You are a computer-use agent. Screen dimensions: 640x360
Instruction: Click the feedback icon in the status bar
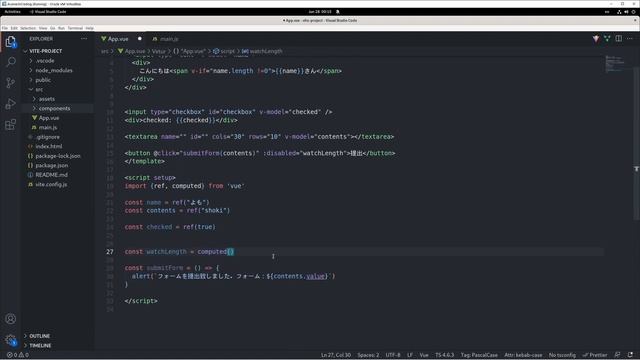point(617,355)
